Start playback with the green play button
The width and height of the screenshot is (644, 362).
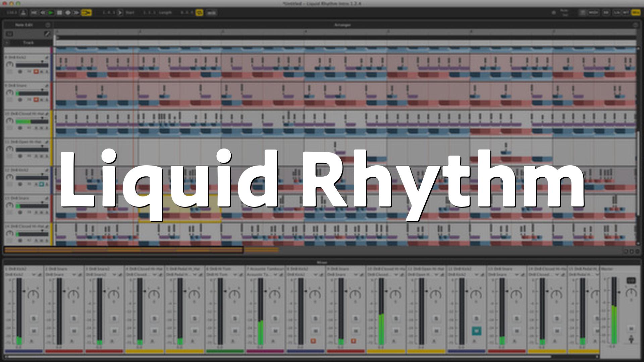[51, 13]
